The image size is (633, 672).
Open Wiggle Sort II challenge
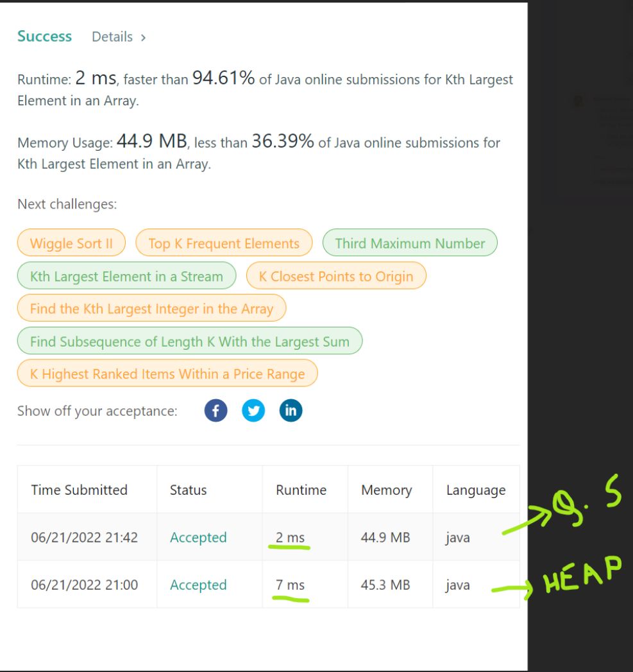(x=72, y=243)
